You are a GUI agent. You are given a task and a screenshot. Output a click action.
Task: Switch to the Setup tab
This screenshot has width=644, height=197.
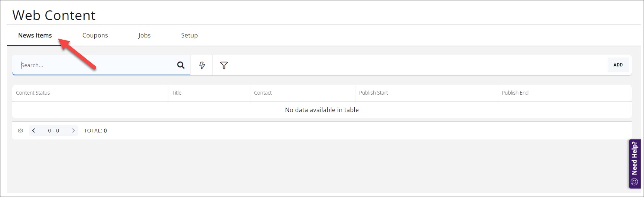[189, 35]
